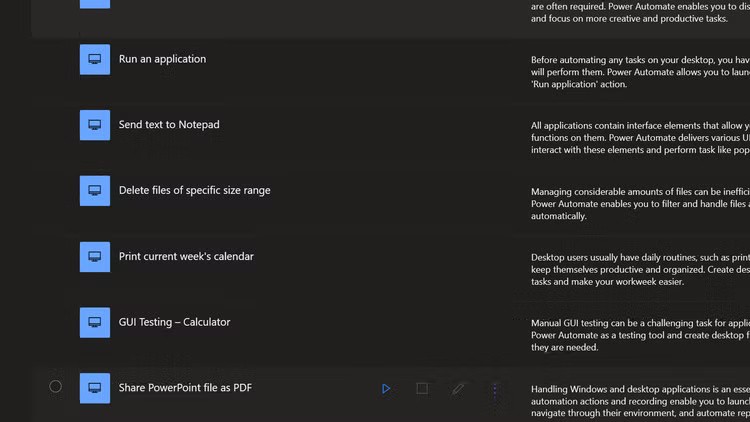Click the Send text to Notepad flow icon

pos(95,125)
